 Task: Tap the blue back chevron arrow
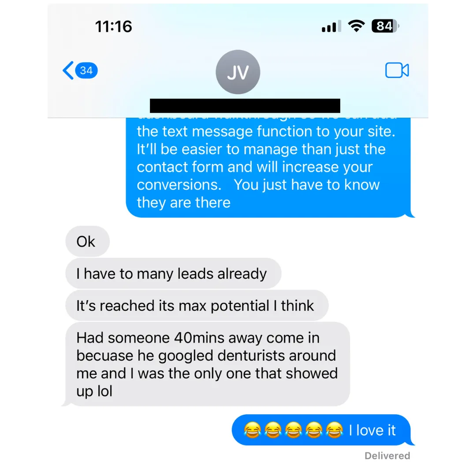[x=68, y=71]
